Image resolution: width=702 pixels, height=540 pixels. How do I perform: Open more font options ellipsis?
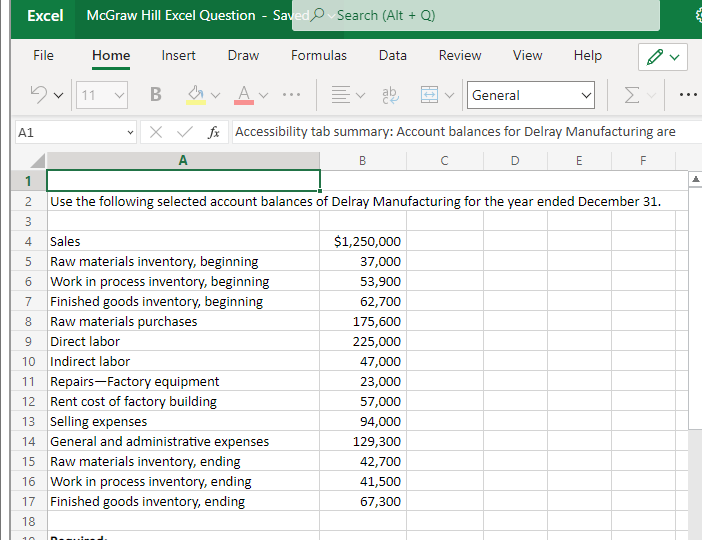tap(291, 95)
